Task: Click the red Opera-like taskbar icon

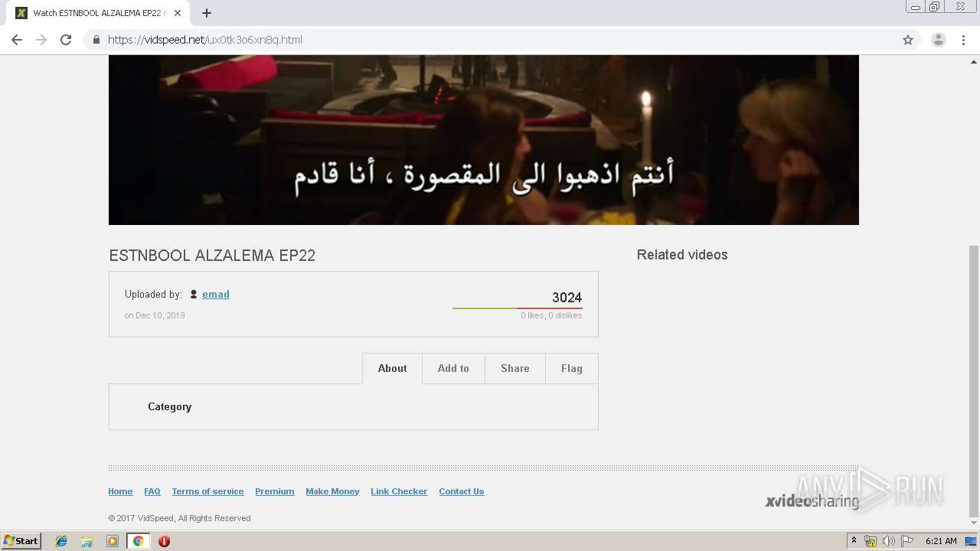Action: click(x=164, y=541)
